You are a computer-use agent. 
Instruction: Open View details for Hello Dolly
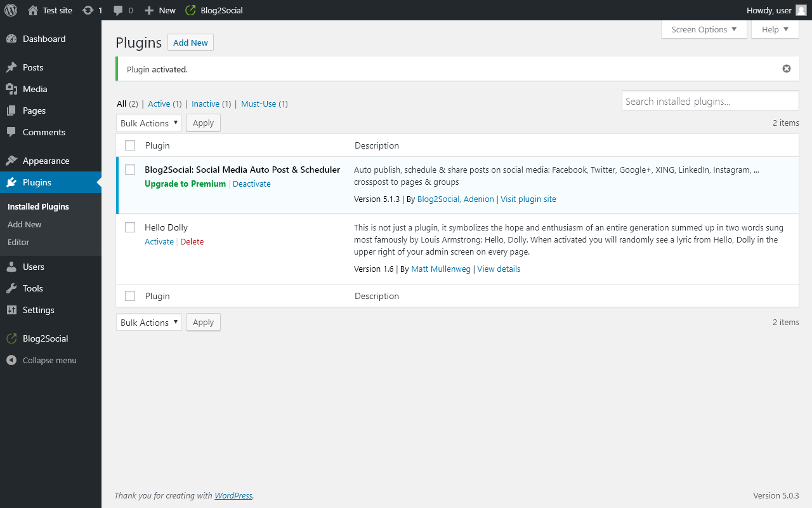499,269
